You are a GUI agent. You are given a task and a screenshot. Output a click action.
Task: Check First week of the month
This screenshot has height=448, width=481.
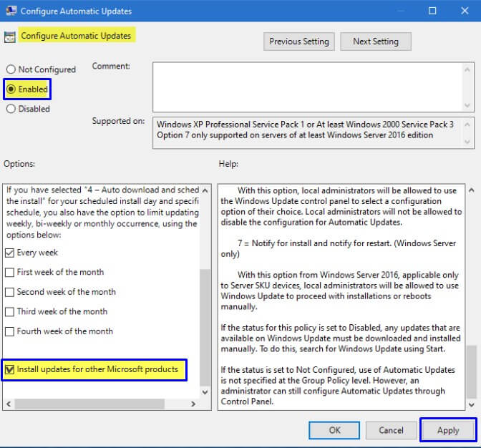(9, 272)
